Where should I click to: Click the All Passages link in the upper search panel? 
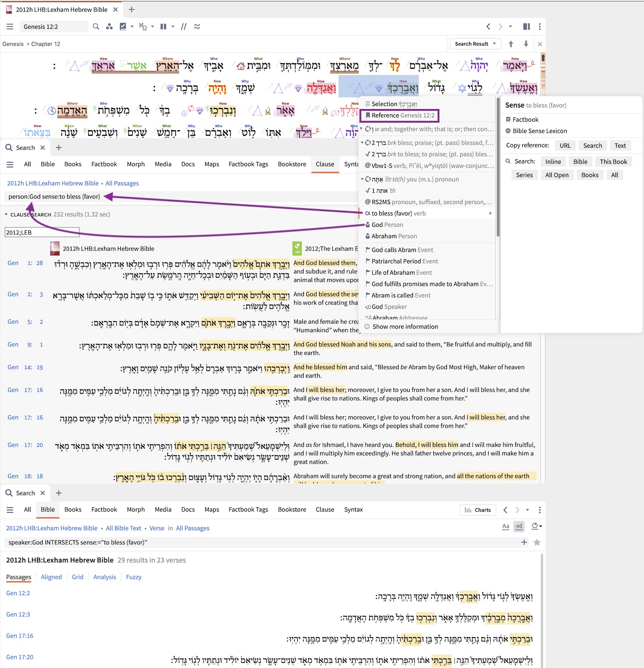tap(122, 183)
